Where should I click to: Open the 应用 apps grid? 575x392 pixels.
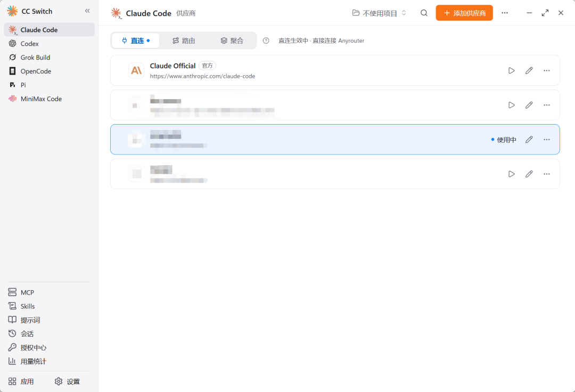[x=21, y=381]
